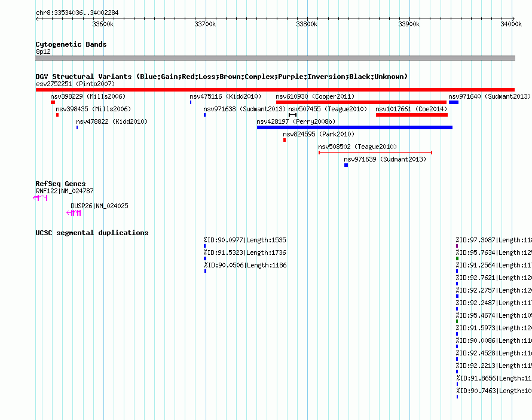Open the RNF122|NM_024787 gene label
Screen dimensions: 532x420
coord(65,191)
